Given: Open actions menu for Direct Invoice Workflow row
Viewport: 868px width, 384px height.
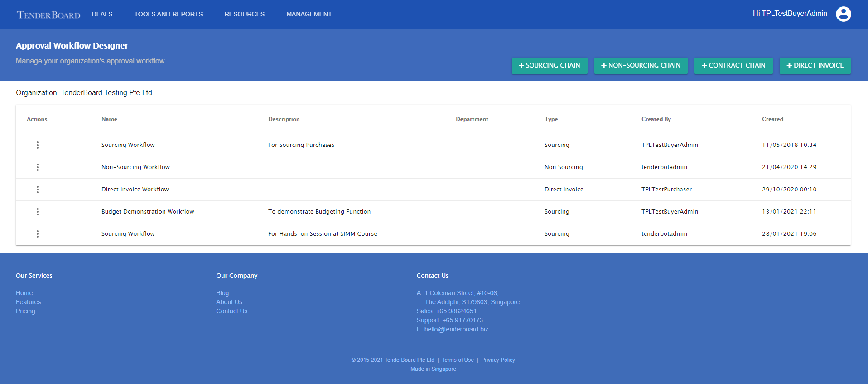Looking at the screenshot, I should point(38,190).
